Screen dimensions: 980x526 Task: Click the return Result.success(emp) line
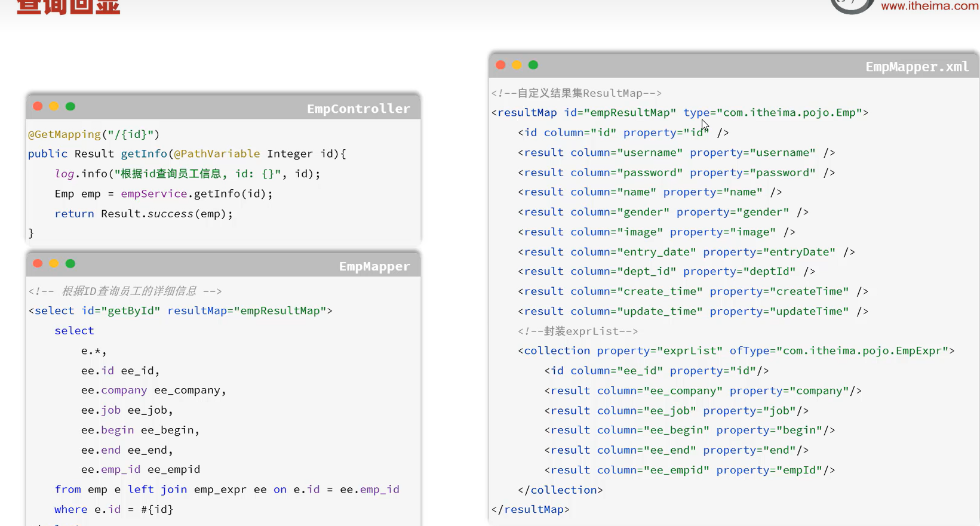[143, 214]
